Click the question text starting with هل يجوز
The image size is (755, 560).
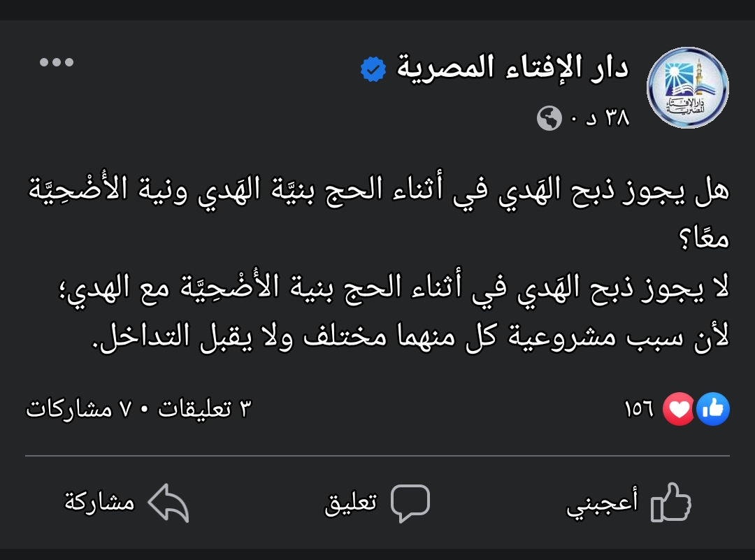377,192
